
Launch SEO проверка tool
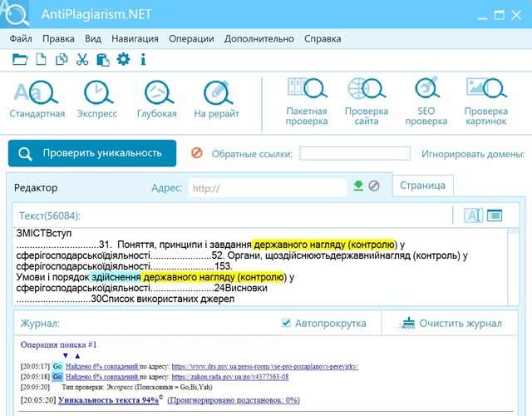click(426, 102)
